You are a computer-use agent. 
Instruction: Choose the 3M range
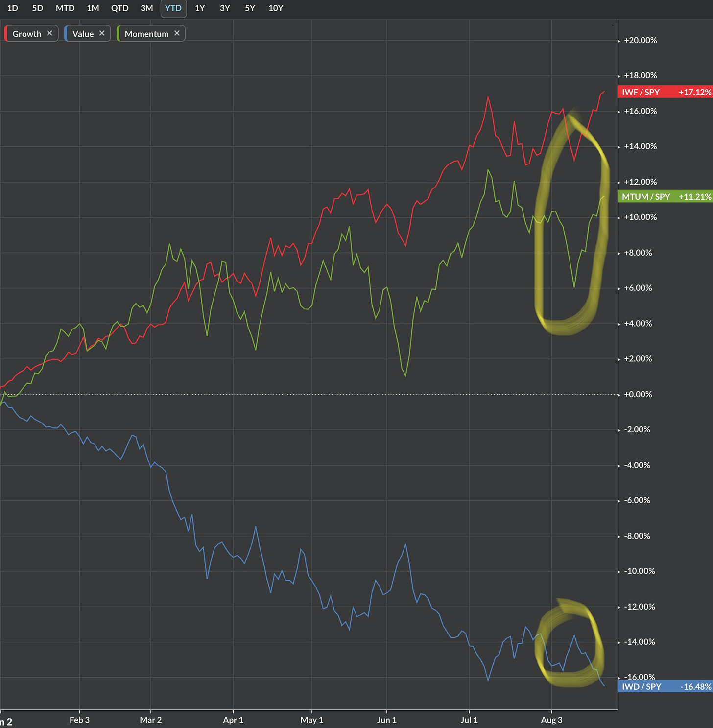(147, 8)
